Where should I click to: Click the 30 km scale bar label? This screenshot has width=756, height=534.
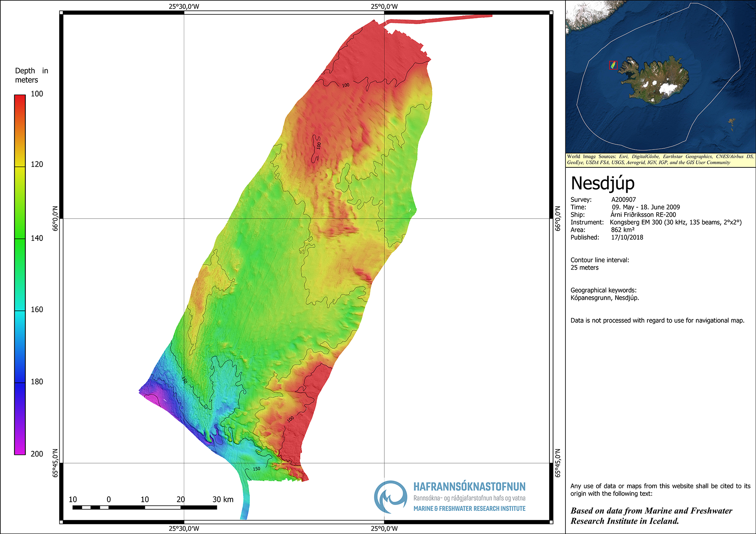click(223, 499)
